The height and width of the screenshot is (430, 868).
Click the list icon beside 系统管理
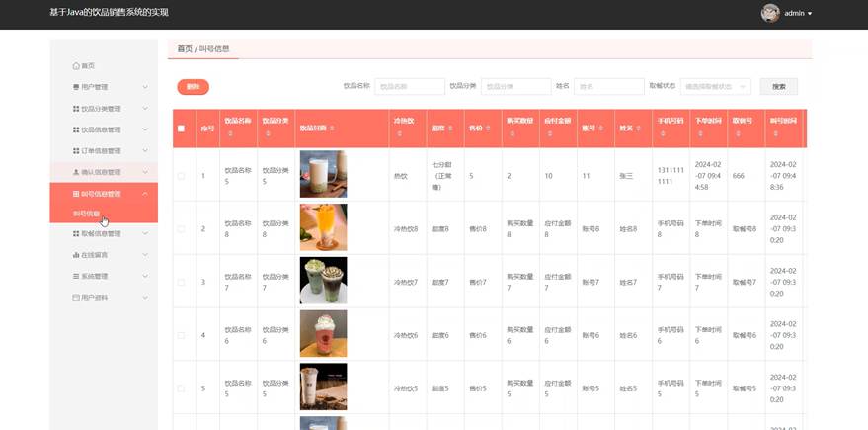click(x=76, y=276)
